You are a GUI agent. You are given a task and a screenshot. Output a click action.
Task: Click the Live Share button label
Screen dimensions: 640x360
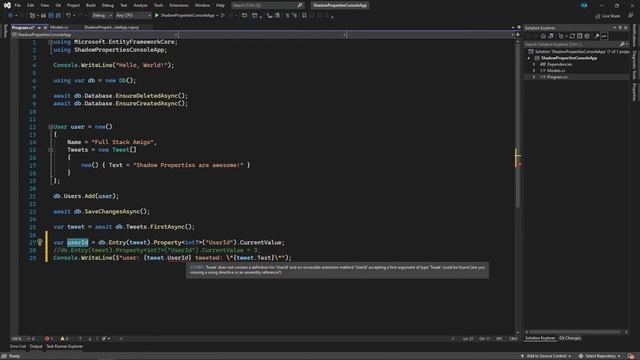611,16
